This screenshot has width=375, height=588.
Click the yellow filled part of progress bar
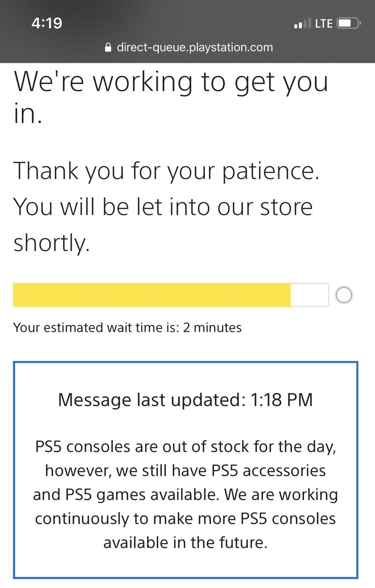pos(151,295)
